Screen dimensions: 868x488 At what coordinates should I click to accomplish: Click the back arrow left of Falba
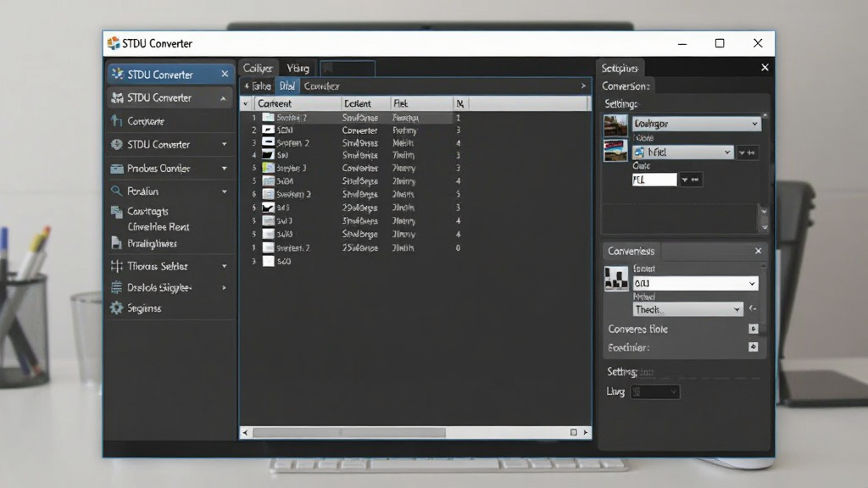[x=247, y=86]
